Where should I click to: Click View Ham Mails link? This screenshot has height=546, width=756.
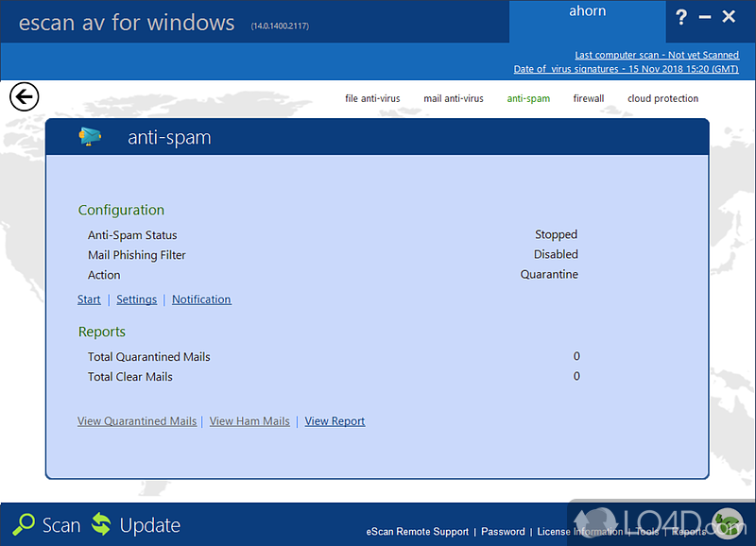(249, 421)
